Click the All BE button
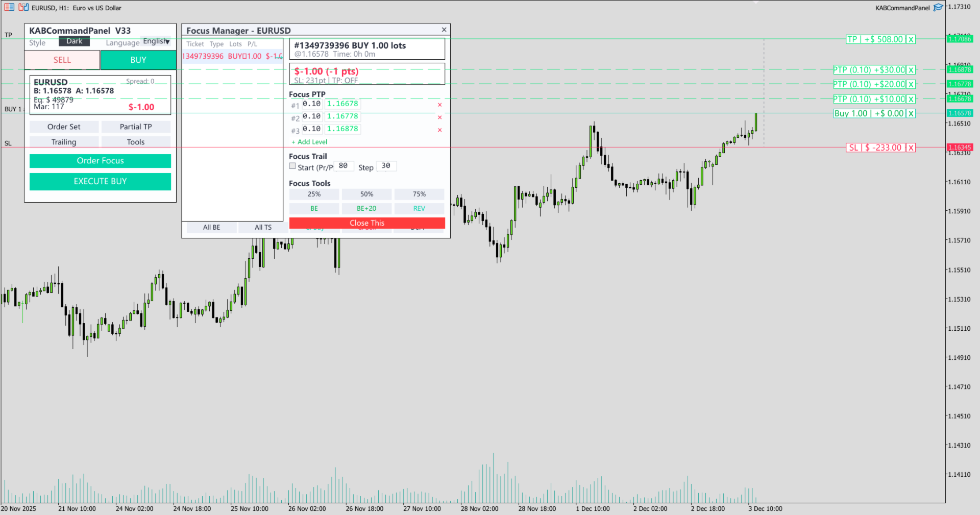Screen dimensions: 980x515 [212, 228]
